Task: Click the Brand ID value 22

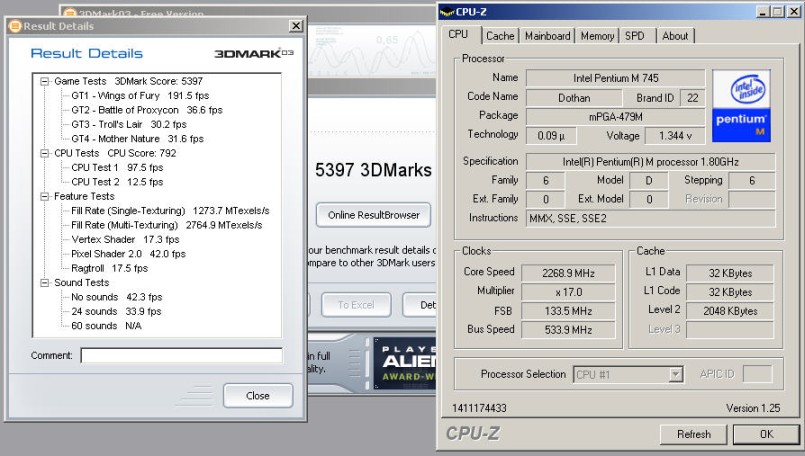Action: [693, 98]
